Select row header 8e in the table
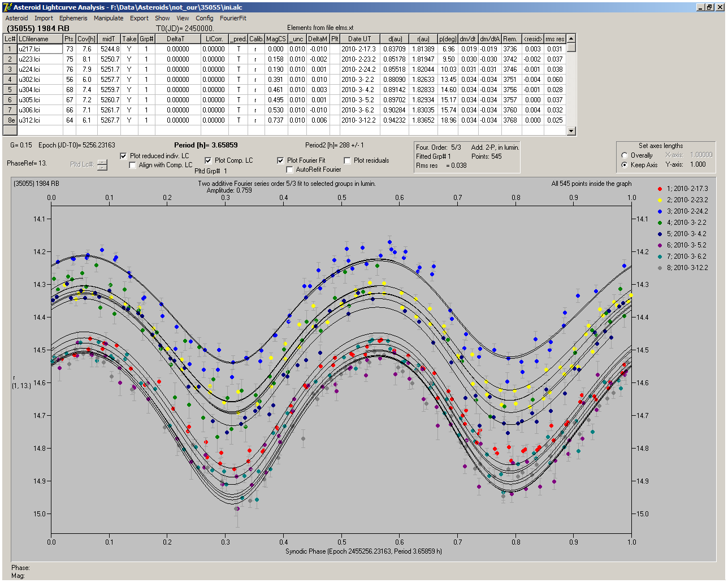This screenshot has height=583, width=728. click(10, 120)
